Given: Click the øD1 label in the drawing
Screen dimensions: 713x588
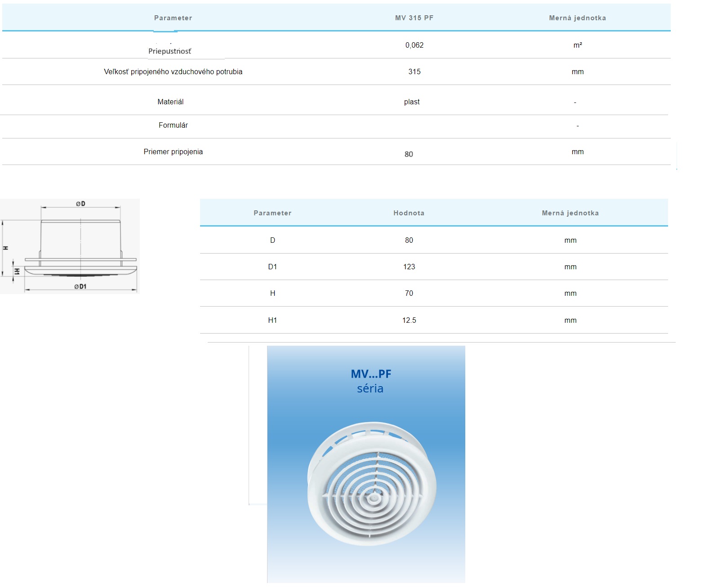Looking at the screenshot, I should point(80,286).
